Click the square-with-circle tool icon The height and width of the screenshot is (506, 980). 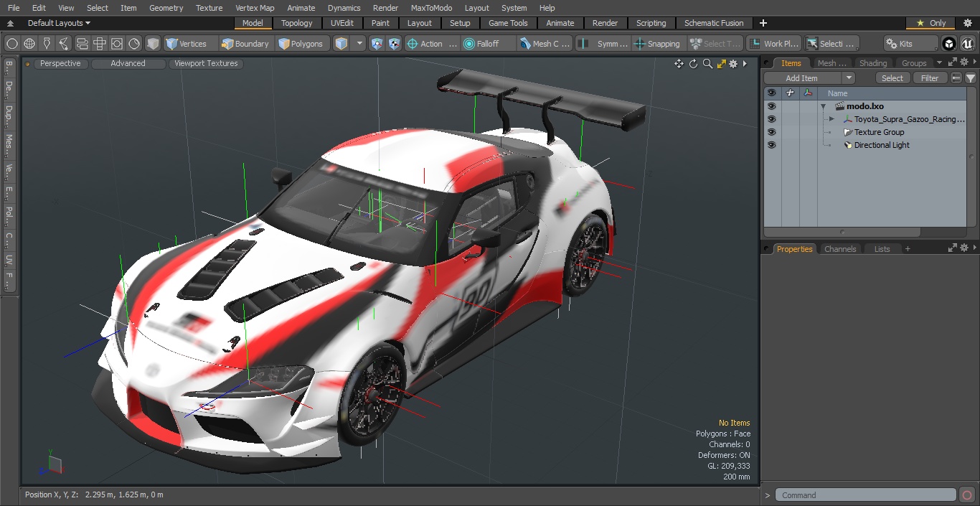point(117,44)
